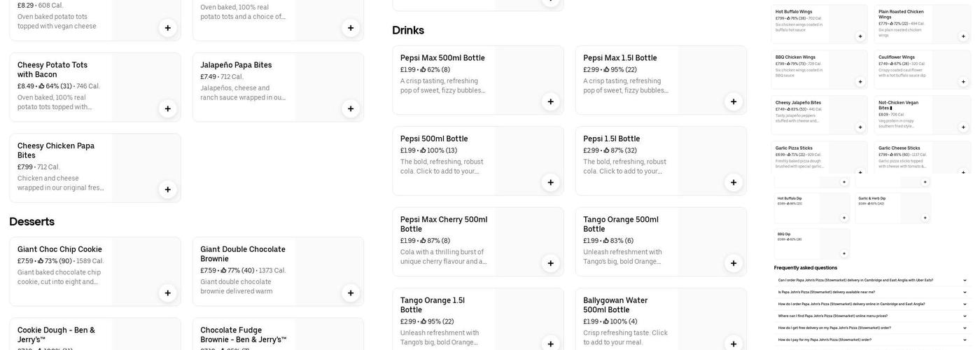Add Pepsi 1.5l Bottle using plus button
The height and width of the screenshot is (350, 980).
[x=734, y=183]
